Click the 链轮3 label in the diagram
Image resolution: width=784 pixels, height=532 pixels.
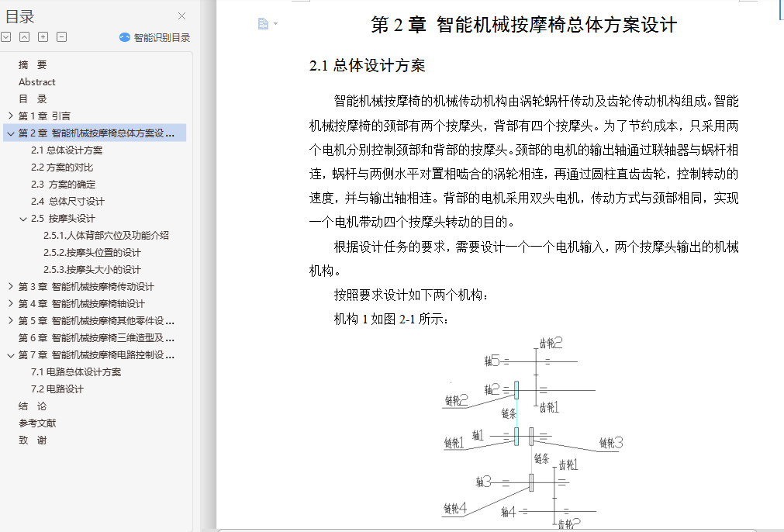click(611, 443)
